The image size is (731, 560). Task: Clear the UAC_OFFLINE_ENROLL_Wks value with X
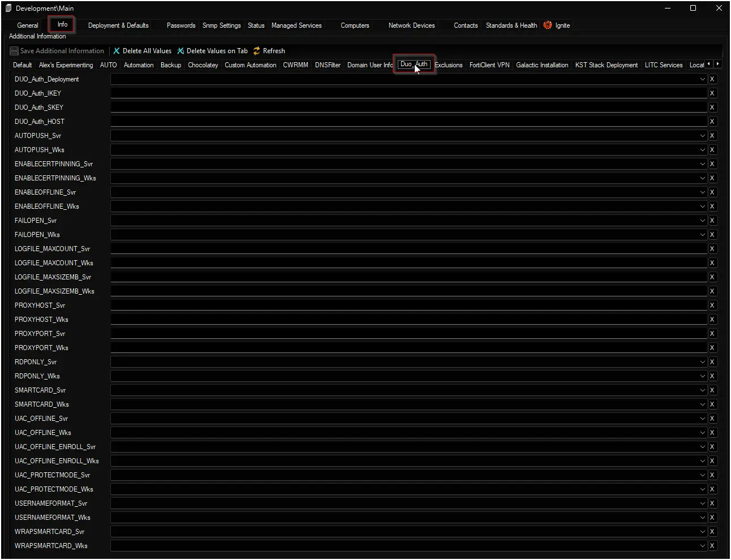click(x=712, y=461)
